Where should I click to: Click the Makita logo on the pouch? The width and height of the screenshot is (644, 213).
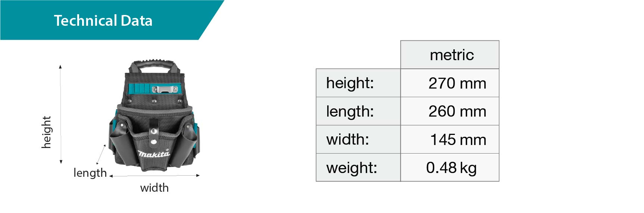coord(154,154)
